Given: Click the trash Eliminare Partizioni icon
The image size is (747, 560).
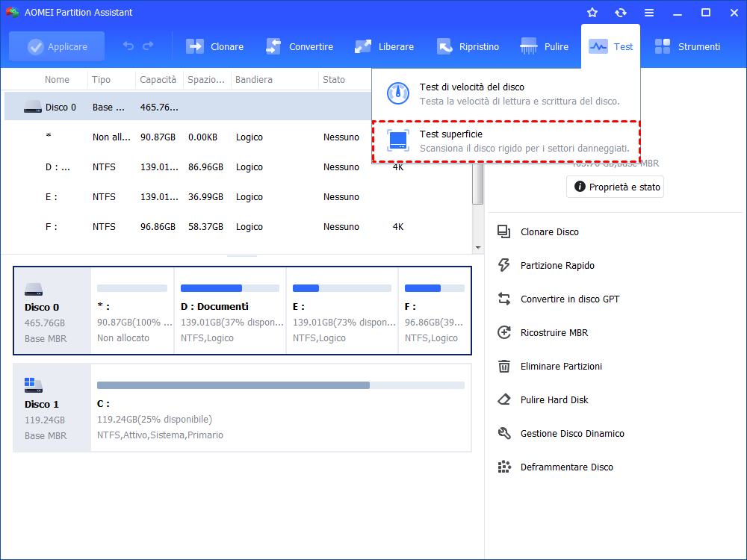Looking at the screenshot, I should tap(503, 366).
